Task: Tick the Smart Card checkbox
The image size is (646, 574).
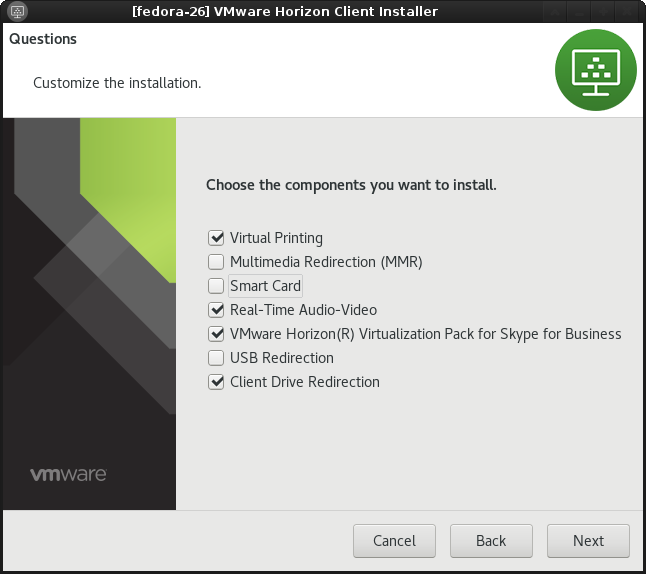Action: click(216, 286)
